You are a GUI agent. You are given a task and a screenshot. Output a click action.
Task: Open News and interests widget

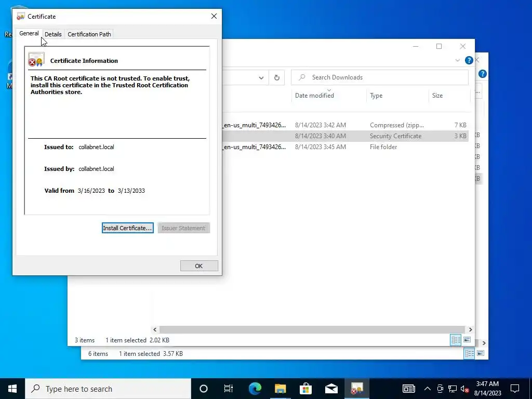409,389
